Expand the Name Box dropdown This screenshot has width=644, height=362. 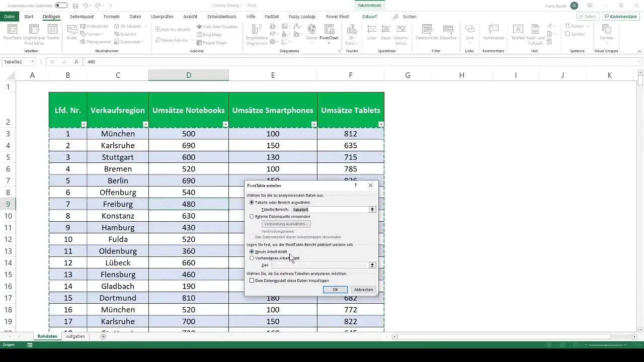[32, 62]
